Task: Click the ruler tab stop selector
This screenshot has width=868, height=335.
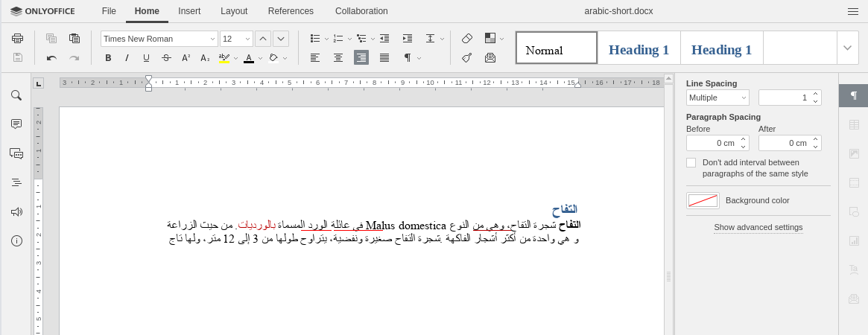Action: point(38,83)
